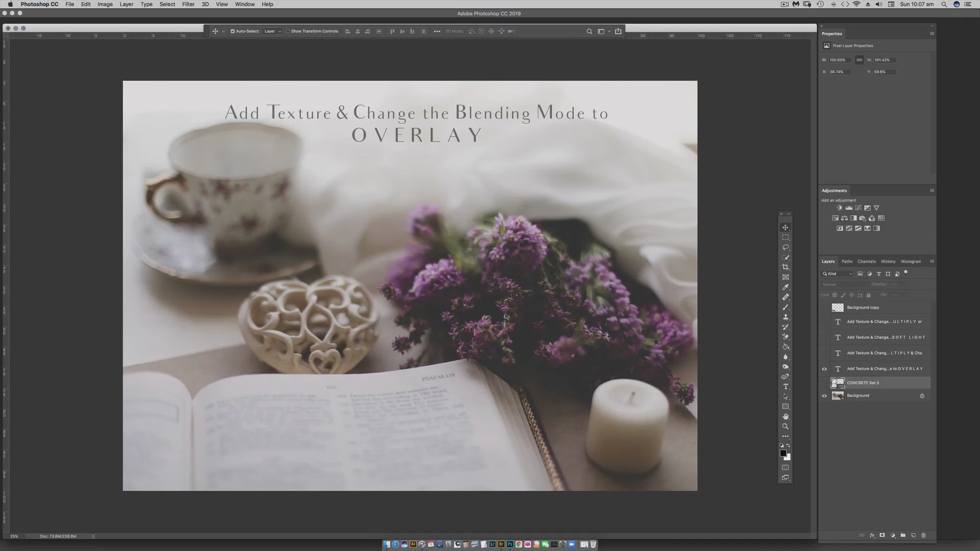Select the Clone Stamp tool
This screenshot has width=980, height=551.
(x=786, y=317)
